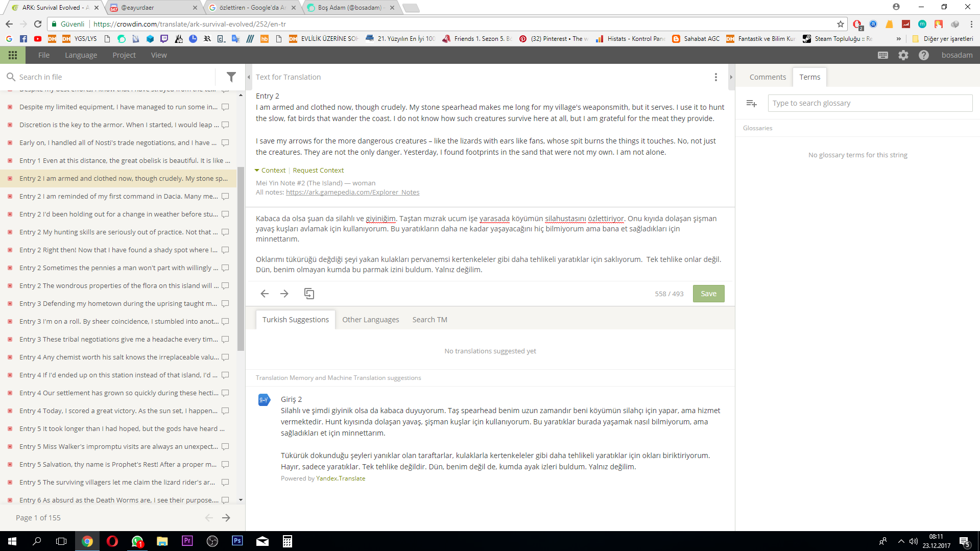Open the Facebook bookmark icon

click(x=23, y=39)
